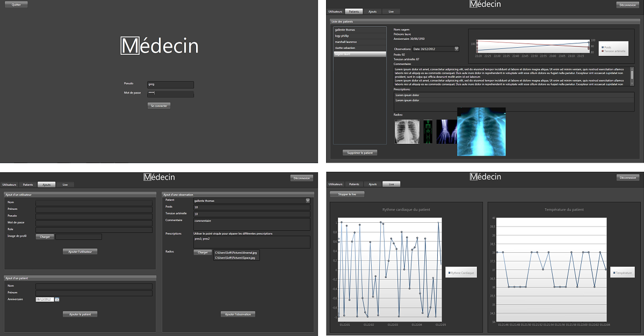Click Charger button next to Radios
644x336 pixels.
[x=202, y=252]
